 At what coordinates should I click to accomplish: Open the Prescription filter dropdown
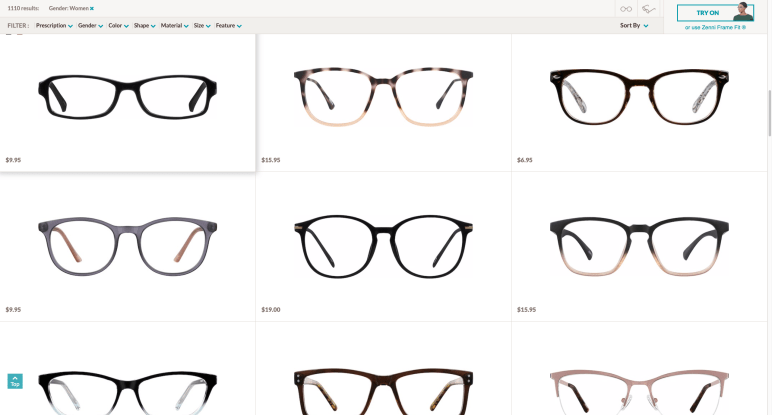[x=54, y=26]
